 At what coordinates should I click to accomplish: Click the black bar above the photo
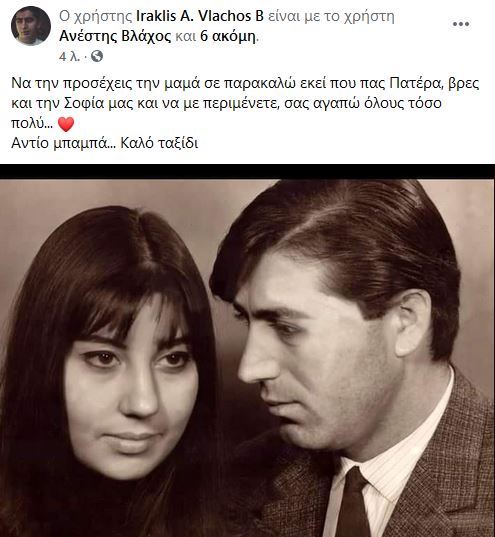[247, 172]
